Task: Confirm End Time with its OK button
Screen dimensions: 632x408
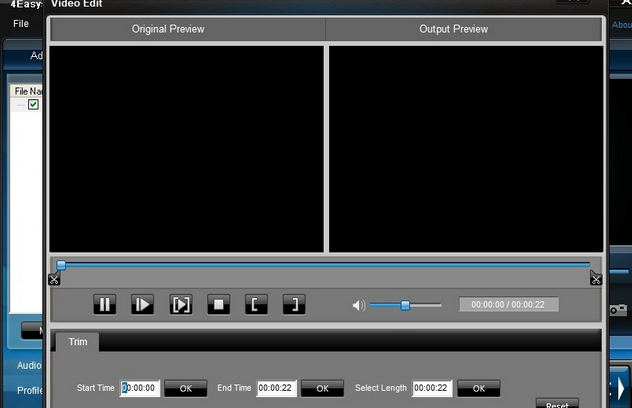Action: 322,388
